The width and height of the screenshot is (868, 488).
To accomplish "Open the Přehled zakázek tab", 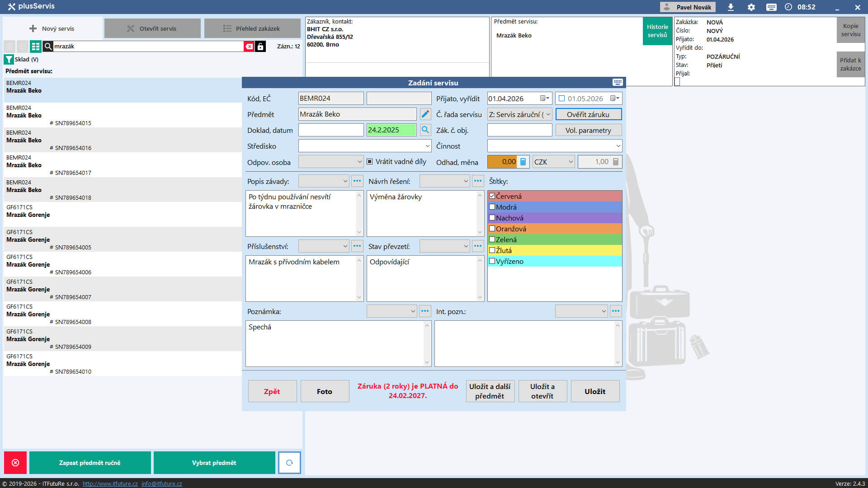I will tap(252, 28).
